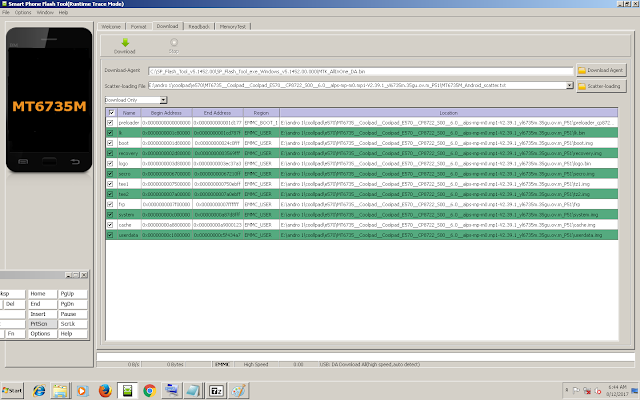Click the Scatter-loading browse button
This screenshot has height=400, width=640.
[601, 86]
